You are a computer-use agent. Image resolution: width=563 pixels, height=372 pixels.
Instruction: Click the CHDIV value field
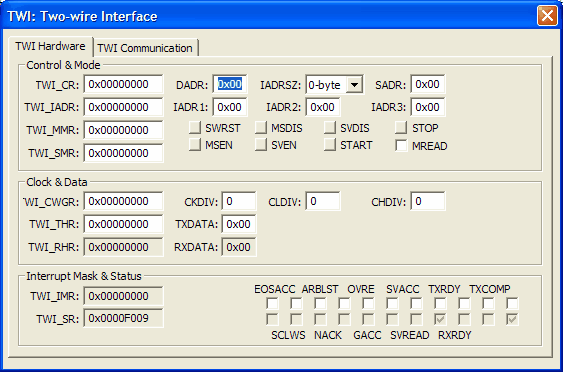pos(428,201)
